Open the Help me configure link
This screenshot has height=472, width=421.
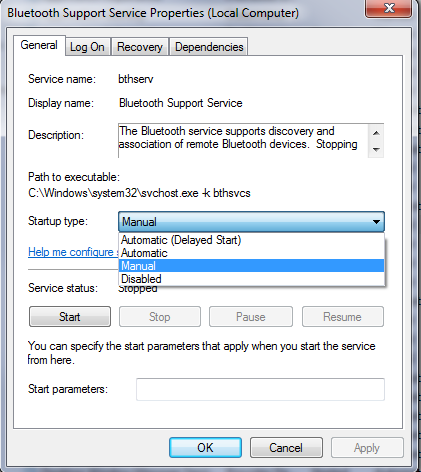point(73,252)
